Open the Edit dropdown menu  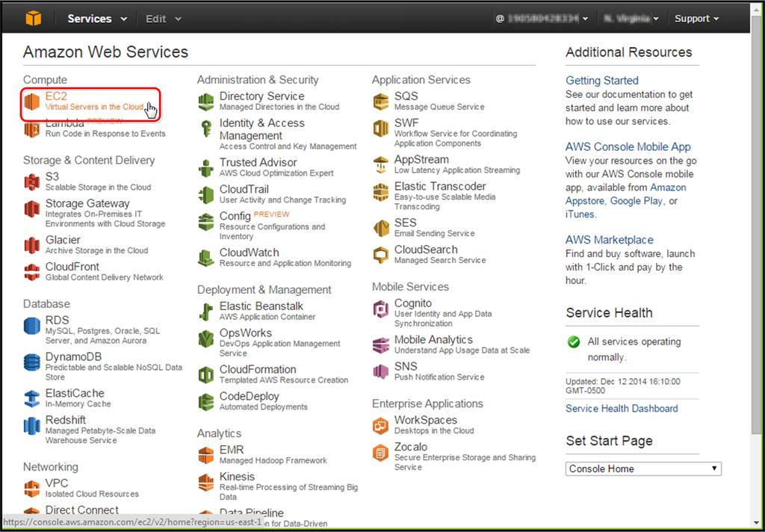[x=164, y=19]
